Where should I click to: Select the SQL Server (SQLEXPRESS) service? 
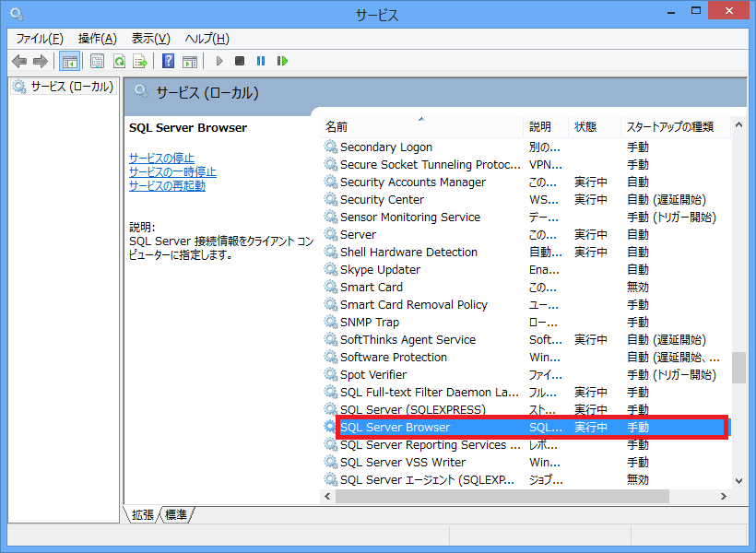[526, 410]
